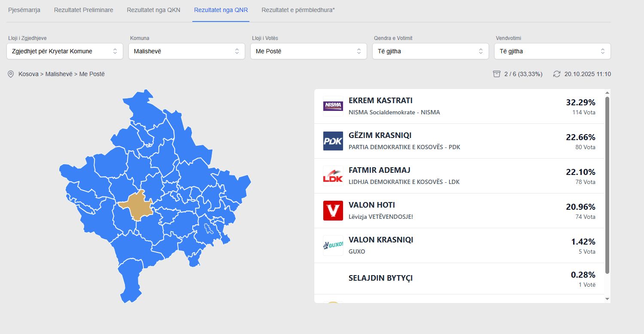The height and width of the screenshot is (334, 644).
Task: Expand the Lloji i Votës dropdown
Action: [309, 51]
